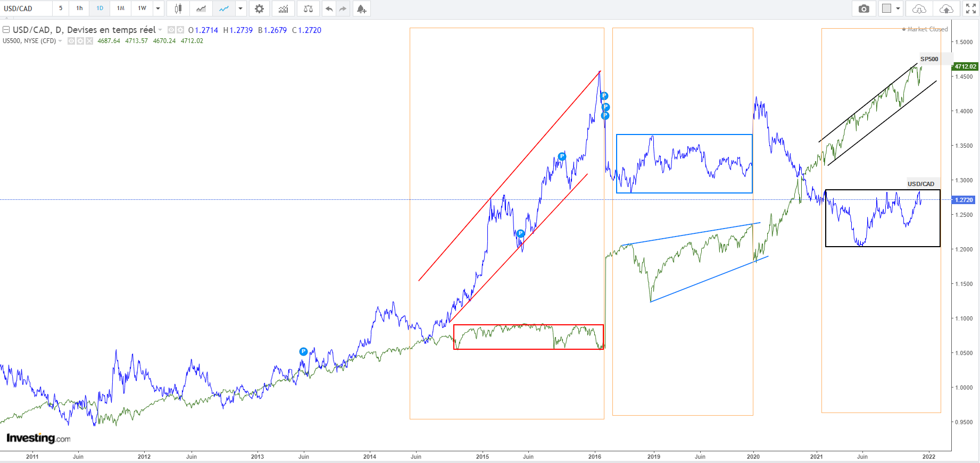
Task: Click the 0.9500 price axis label
Action: [964, 422]
